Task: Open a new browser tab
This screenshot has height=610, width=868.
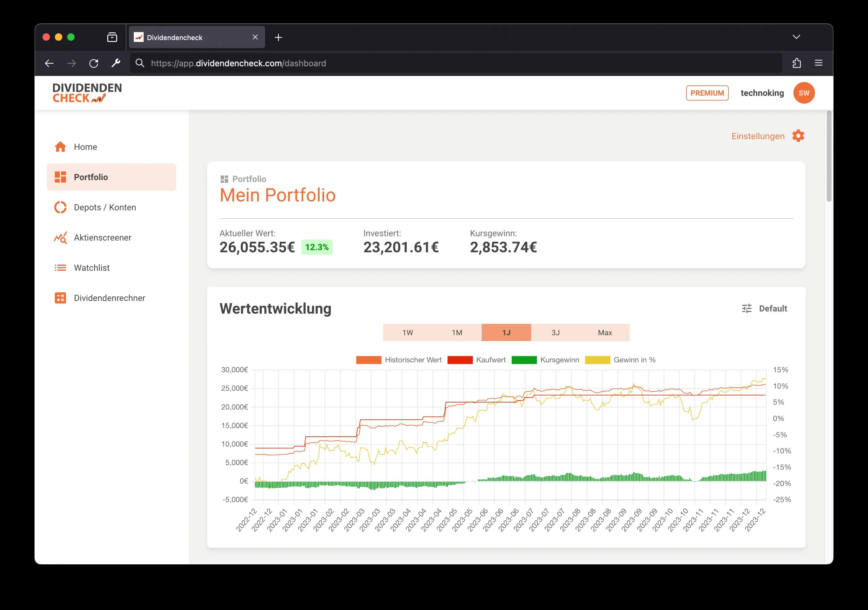Action: pyautogui.click(x=278, y=37)
